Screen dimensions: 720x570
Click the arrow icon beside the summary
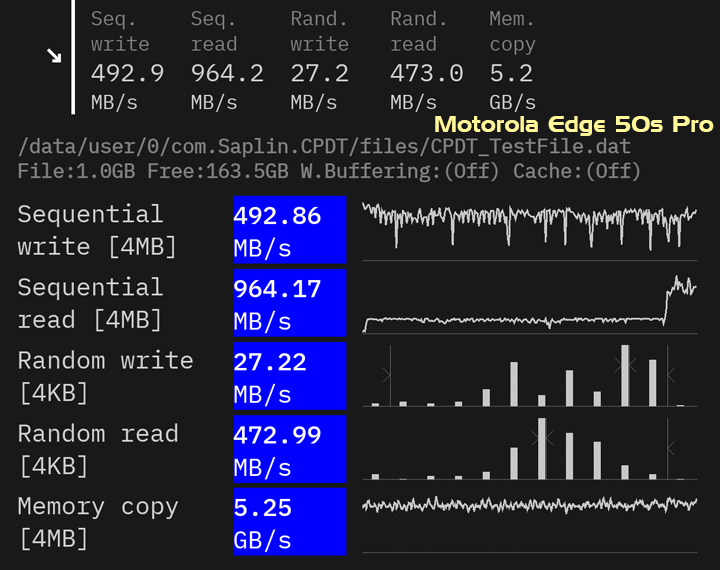pyautogui.click(x=54, y=56)
